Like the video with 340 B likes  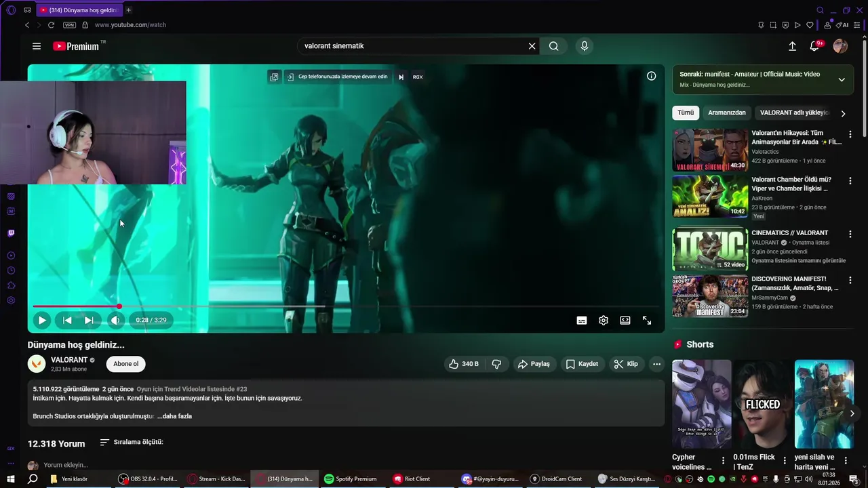point(464,364)
